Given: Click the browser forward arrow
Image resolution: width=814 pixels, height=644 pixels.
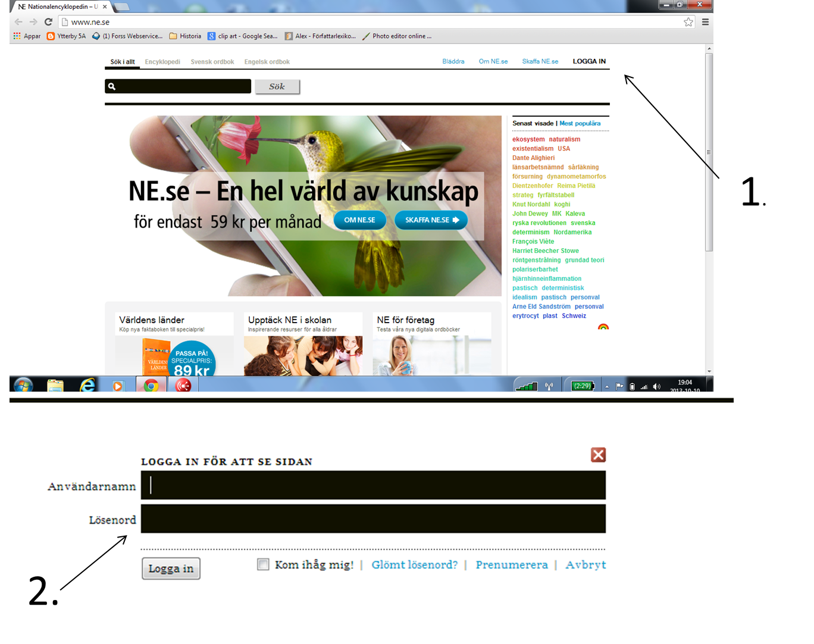Looking at the screenshot, I should pyautogui.click(x=33, y=22).
